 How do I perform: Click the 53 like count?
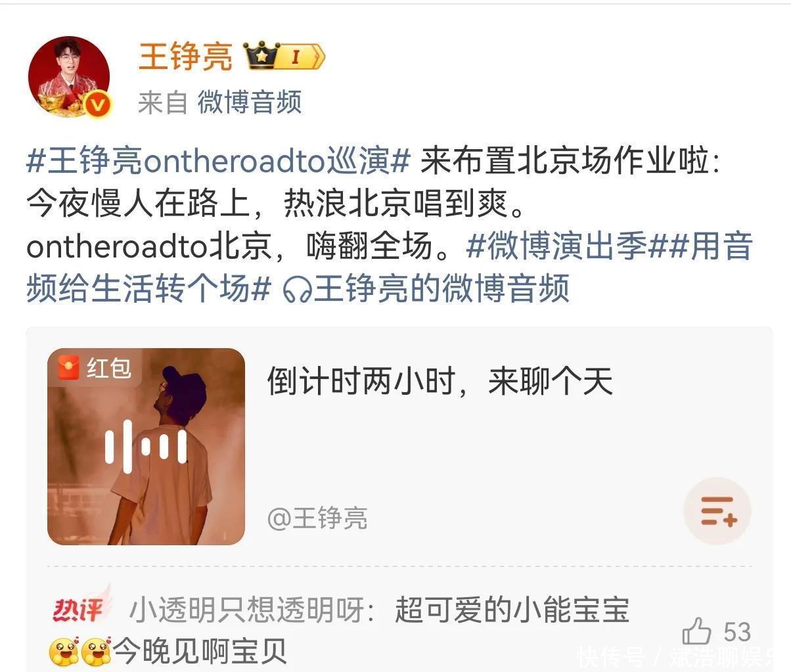(737, 632)
